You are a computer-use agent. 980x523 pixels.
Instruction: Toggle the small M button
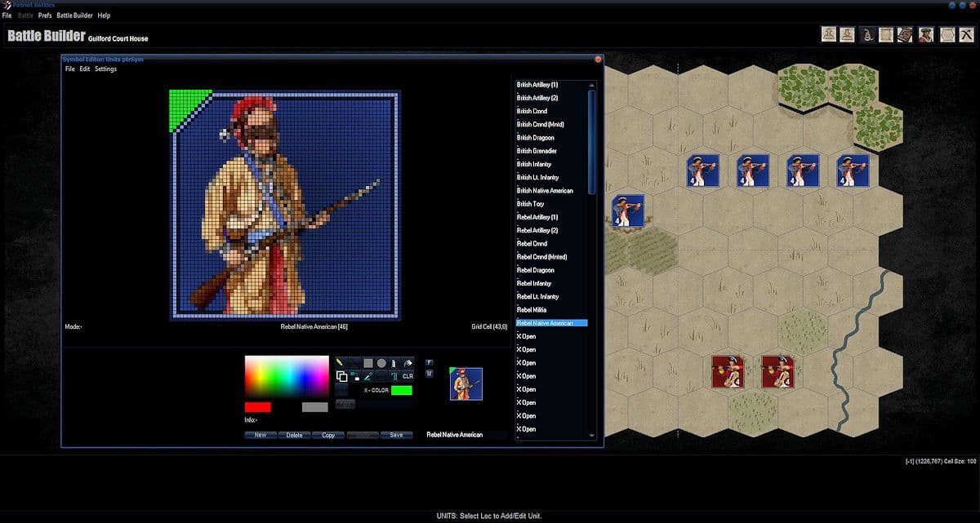[430, 374]
